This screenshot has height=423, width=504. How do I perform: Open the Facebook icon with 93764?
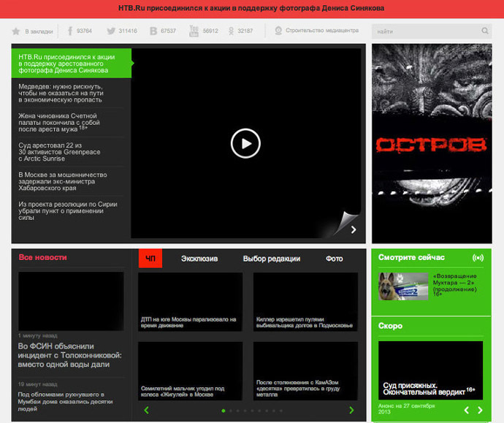(x=69, y=31)
